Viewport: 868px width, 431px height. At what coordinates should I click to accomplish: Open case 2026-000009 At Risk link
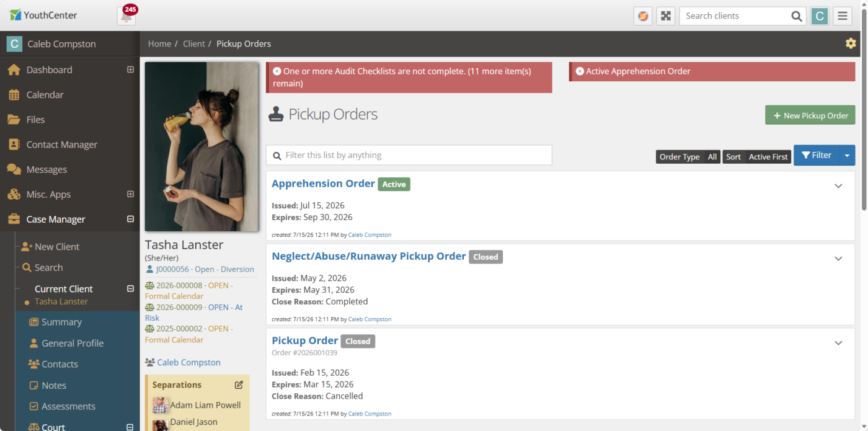194,313
